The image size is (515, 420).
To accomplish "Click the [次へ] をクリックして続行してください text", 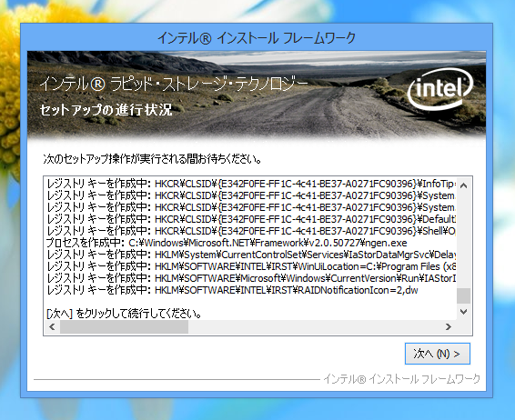I will [x=124, y=314].
